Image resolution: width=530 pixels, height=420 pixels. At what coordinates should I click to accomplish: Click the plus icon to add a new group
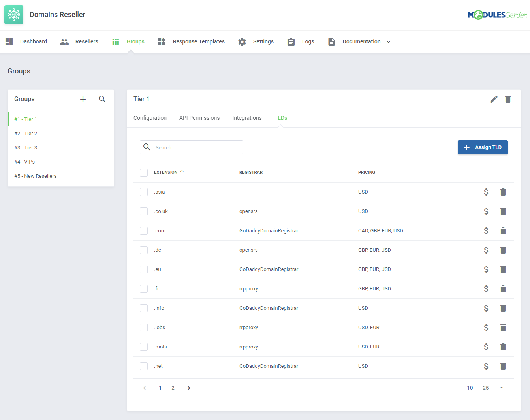(x=83, y=99)
